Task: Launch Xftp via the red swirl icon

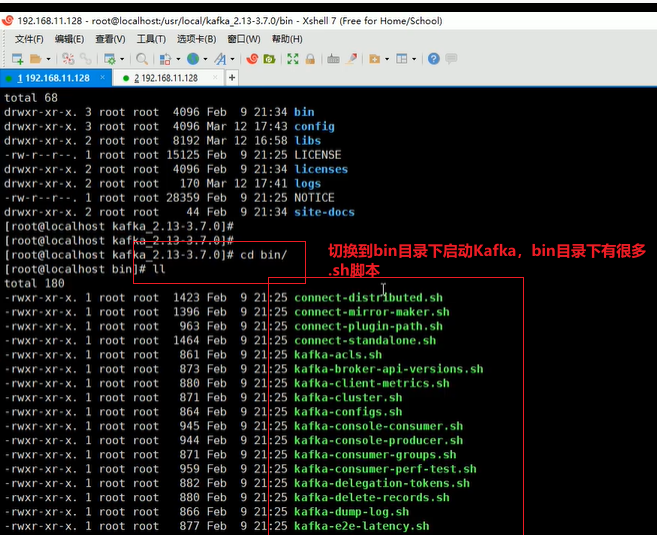Action: pos(252,59)
